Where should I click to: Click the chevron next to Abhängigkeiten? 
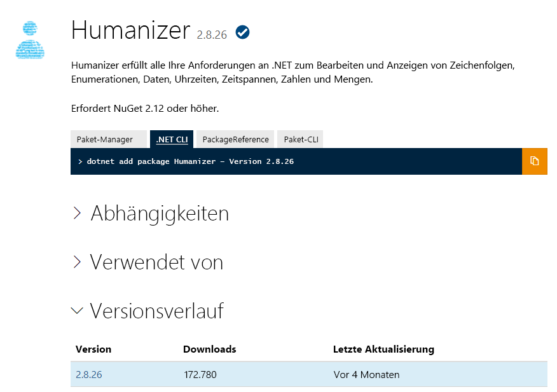coord(76,213)
